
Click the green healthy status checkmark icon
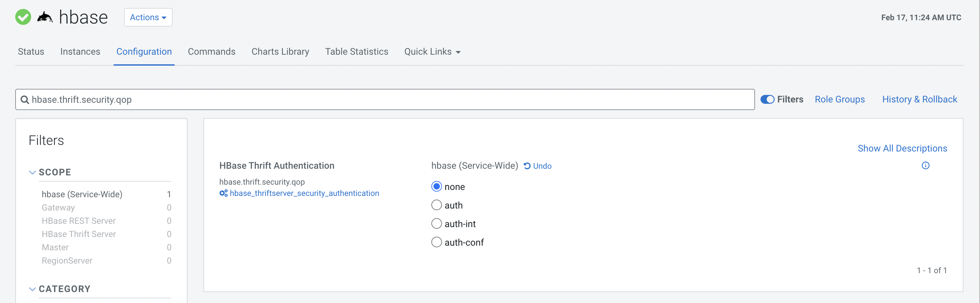coord(23,17)
